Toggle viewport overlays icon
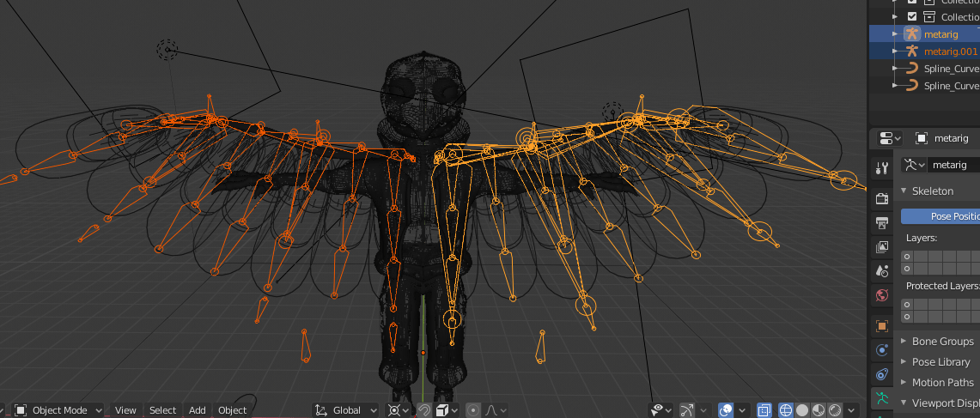 point(726,410)
